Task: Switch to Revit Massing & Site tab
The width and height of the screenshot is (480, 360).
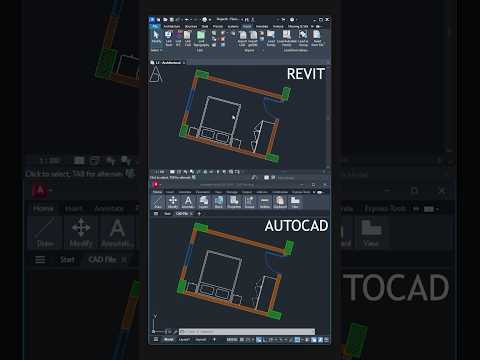Action: [298, 26]
